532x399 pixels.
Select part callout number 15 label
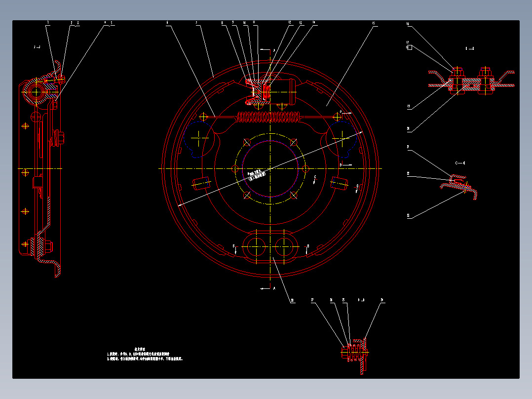click(374, 23)
